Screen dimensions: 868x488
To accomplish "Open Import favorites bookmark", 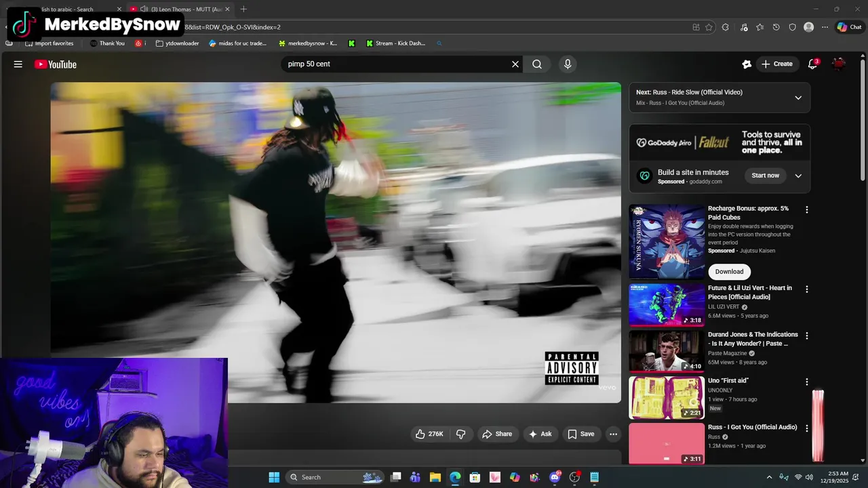I will click(x=49, y=43).
